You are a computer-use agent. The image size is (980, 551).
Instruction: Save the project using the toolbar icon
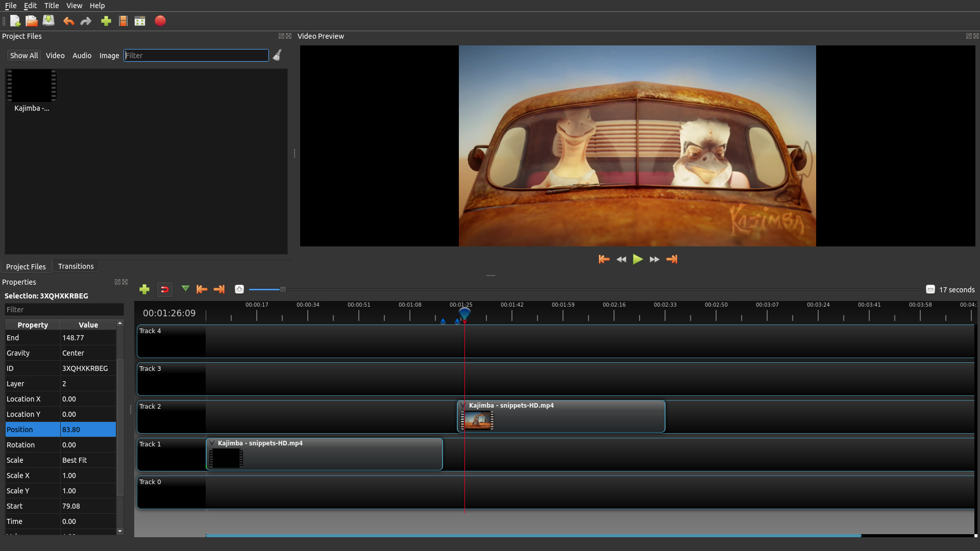tap(48, 21)
